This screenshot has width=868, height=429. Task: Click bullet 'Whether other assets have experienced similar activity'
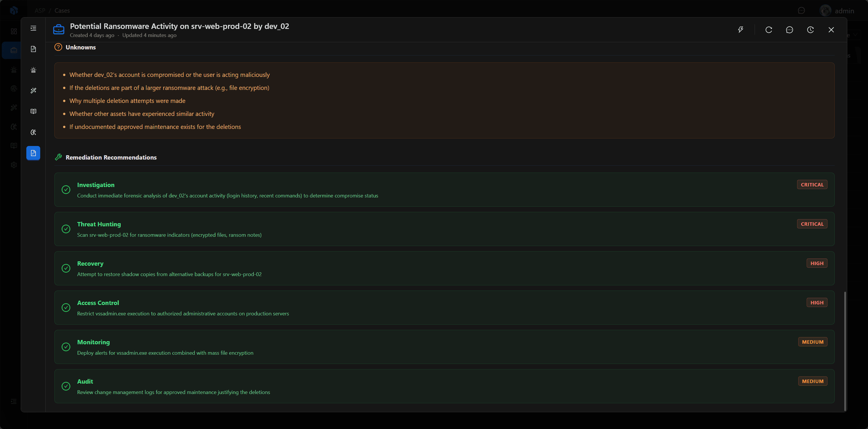[142, 114]
